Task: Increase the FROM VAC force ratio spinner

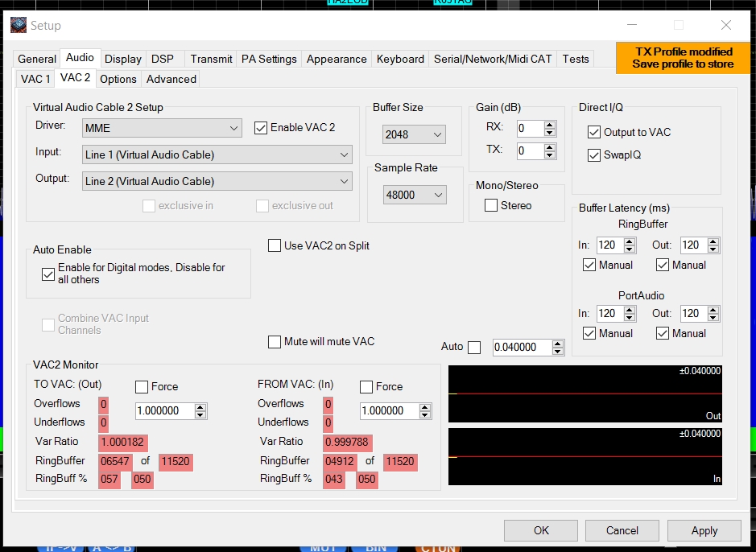Action: tap(425, 407)
